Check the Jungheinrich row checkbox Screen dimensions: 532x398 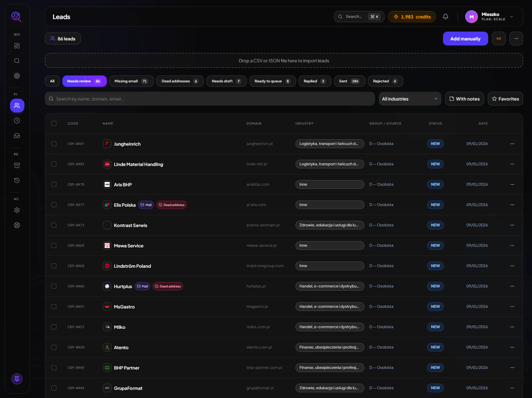click(54, 144)
